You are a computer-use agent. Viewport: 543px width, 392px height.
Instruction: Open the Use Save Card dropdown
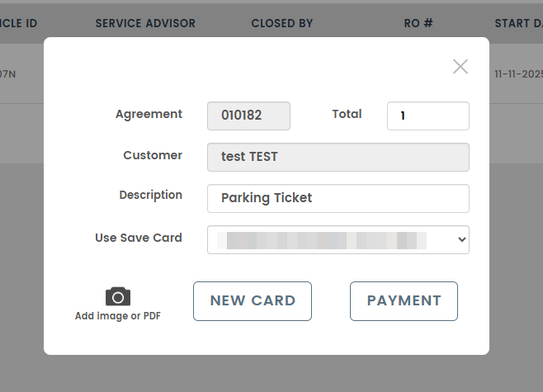(338, 239)
